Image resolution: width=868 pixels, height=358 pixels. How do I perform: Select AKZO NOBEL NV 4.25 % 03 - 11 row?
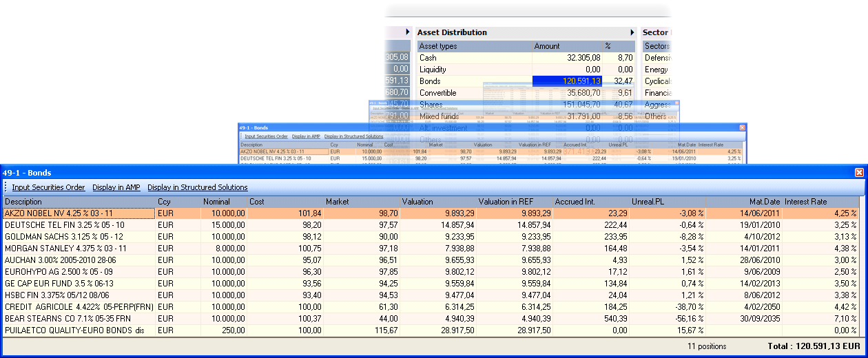[431, 213]
